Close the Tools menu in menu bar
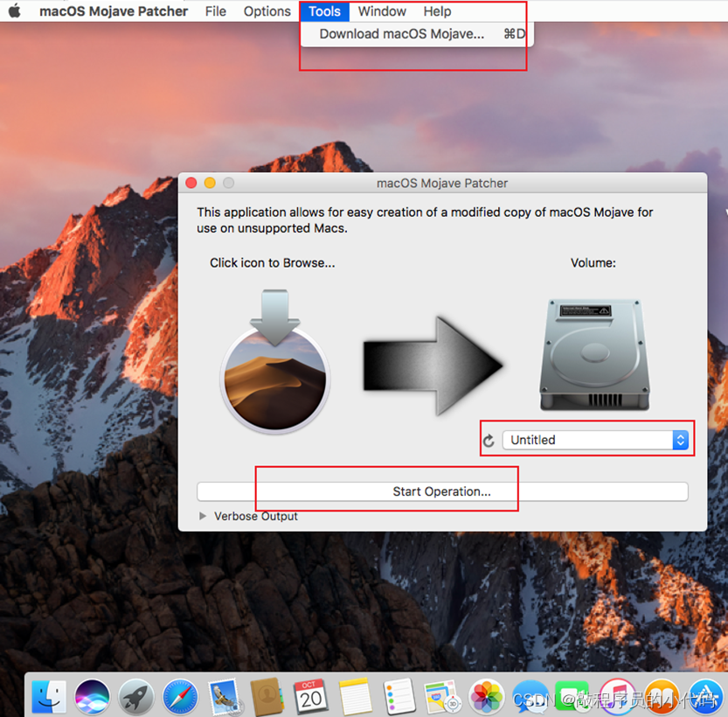This screenshot has width=728, height=717. point(324,11)
